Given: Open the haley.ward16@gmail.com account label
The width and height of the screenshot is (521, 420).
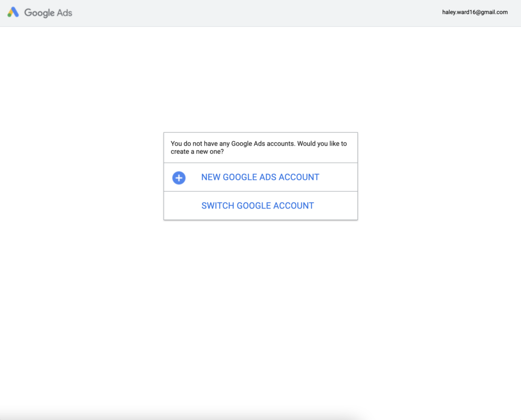Looking at the screenshot, I should (474, 12).
